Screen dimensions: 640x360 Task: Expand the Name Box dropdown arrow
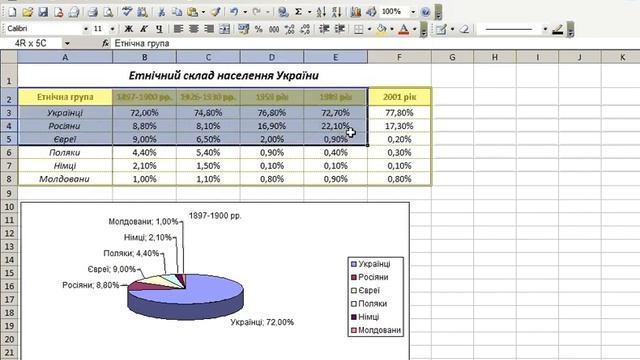point(67,43)
